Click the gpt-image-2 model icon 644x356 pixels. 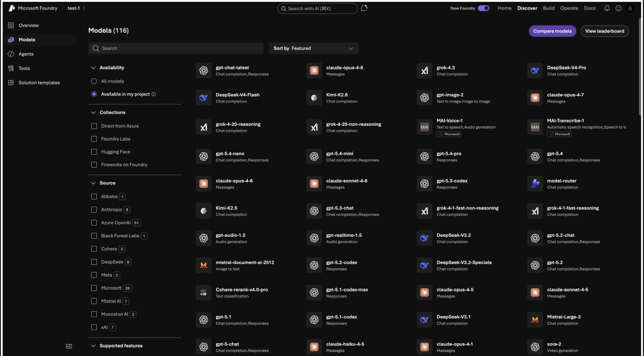click(425, 98)
